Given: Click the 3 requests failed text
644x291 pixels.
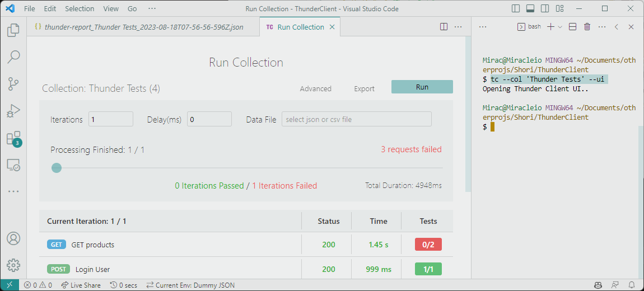Looking at the screenshot, I should [411, 149].
